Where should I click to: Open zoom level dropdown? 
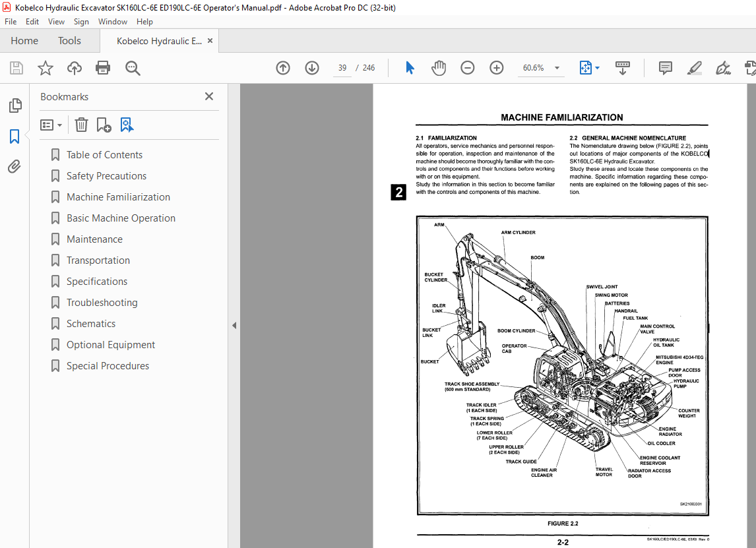point(557,68)
